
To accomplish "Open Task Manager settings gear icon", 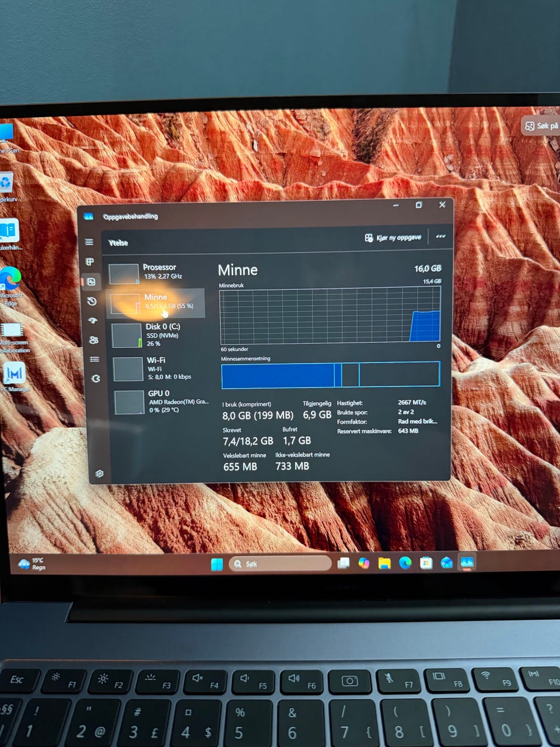I will click(100, 473).
